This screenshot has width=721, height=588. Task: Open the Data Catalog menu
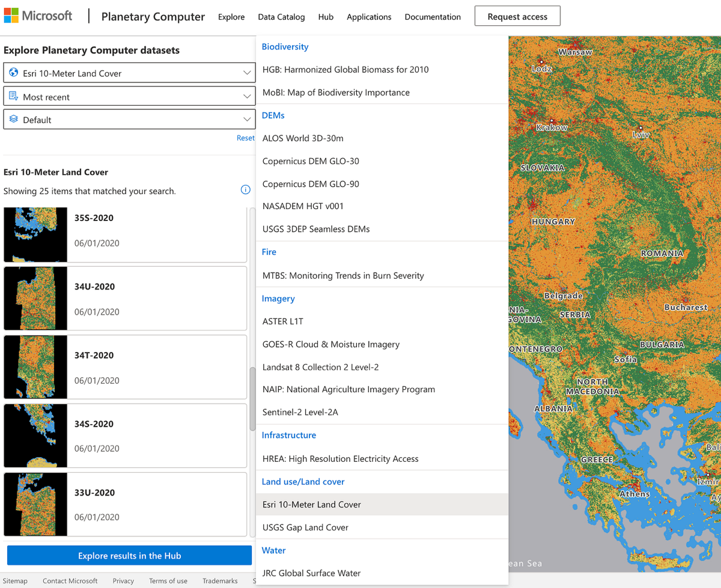281,17
